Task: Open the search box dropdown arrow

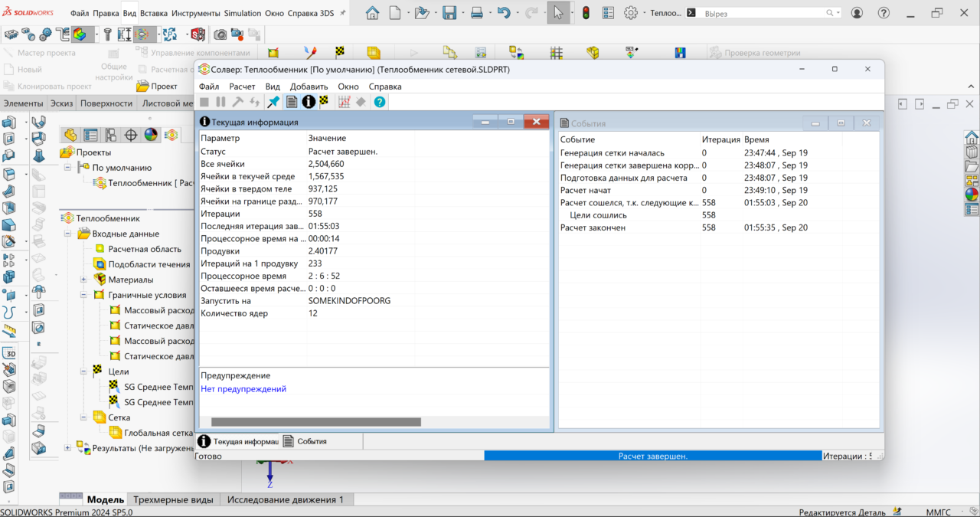Action: click(838, 13)
